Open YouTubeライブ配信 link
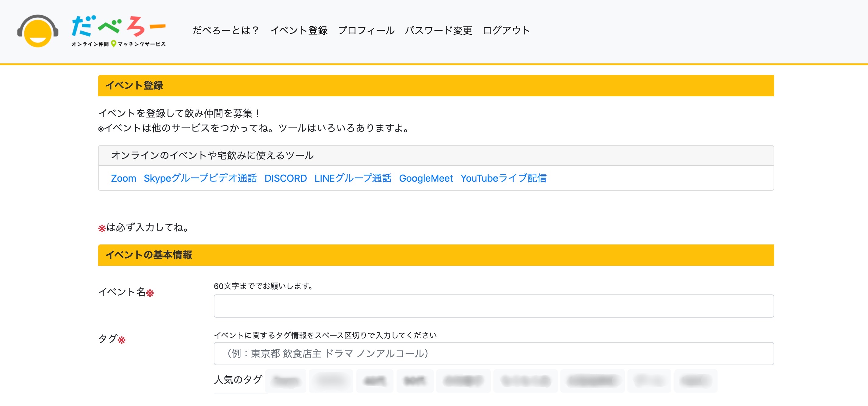This screenshot has width=868, height=406. 503,178
